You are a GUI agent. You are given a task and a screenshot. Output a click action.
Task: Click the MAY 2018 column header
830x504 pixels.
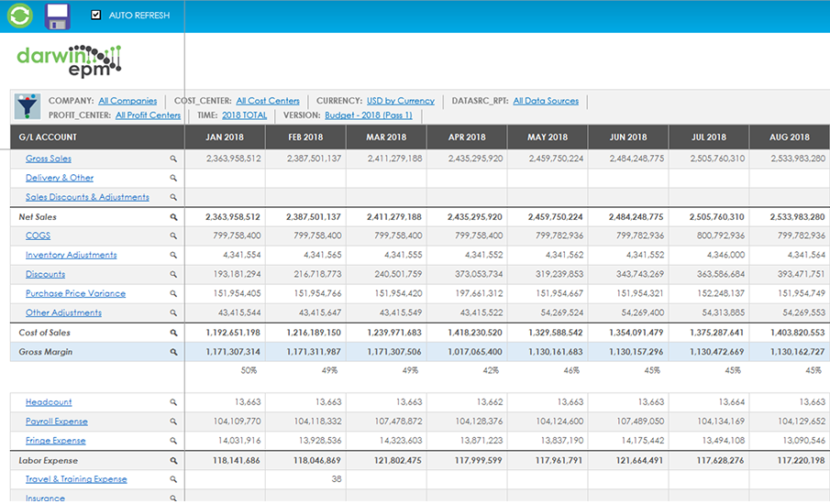point(548,137)
